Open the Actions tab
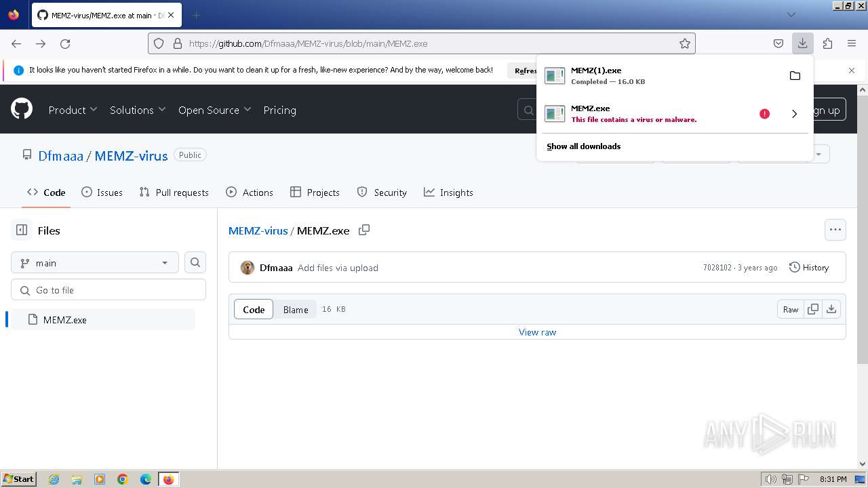 coord(250,192)
